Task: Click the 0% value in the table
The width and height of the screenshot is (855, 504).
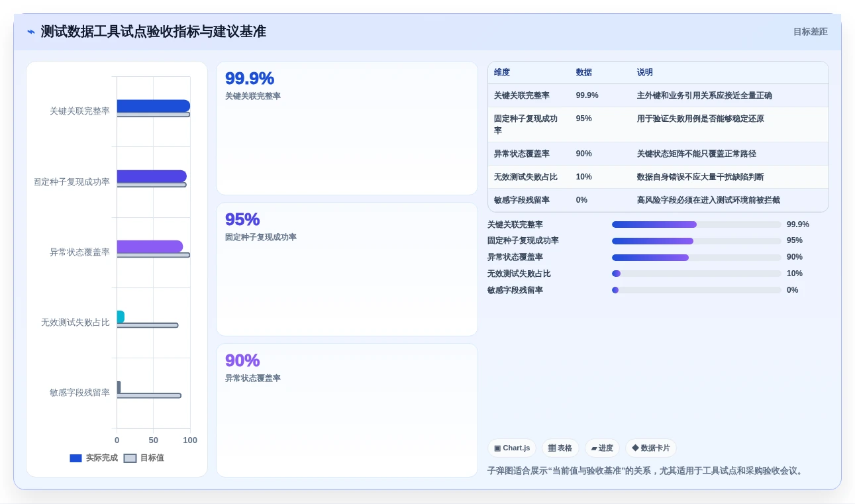Action: (582, 200)
